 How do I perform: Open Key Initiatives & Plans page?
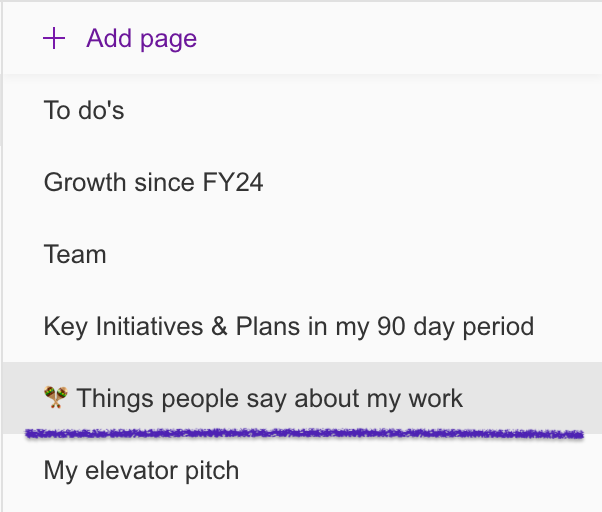coord(288,326)
